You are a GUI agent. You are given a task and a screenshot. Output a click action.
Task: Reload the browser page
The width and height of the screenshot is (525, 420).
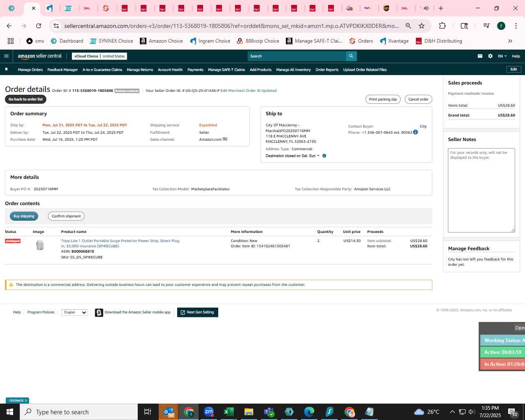[39, 26]
